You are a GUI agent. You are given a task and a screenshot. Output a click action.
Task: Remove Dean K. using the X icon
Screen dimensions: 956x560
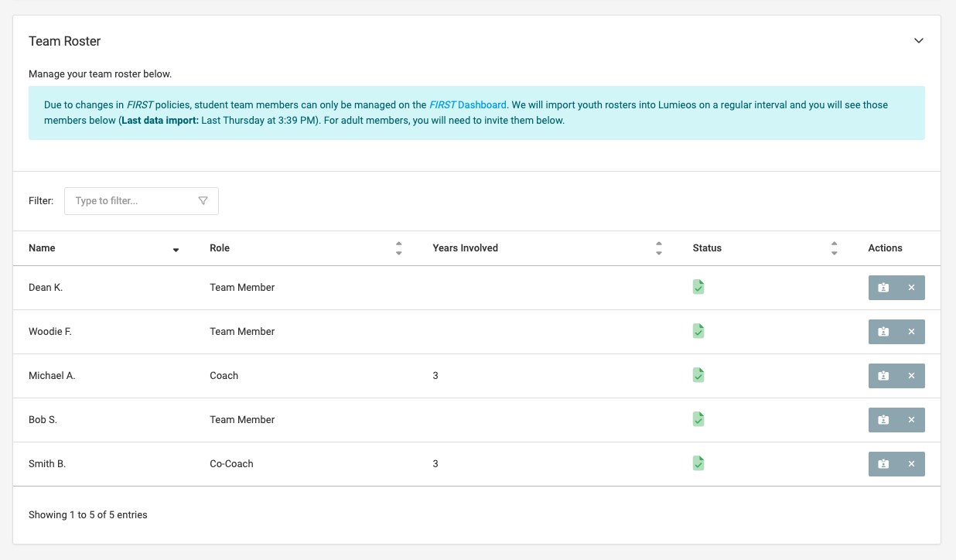(x=911, y=288)
